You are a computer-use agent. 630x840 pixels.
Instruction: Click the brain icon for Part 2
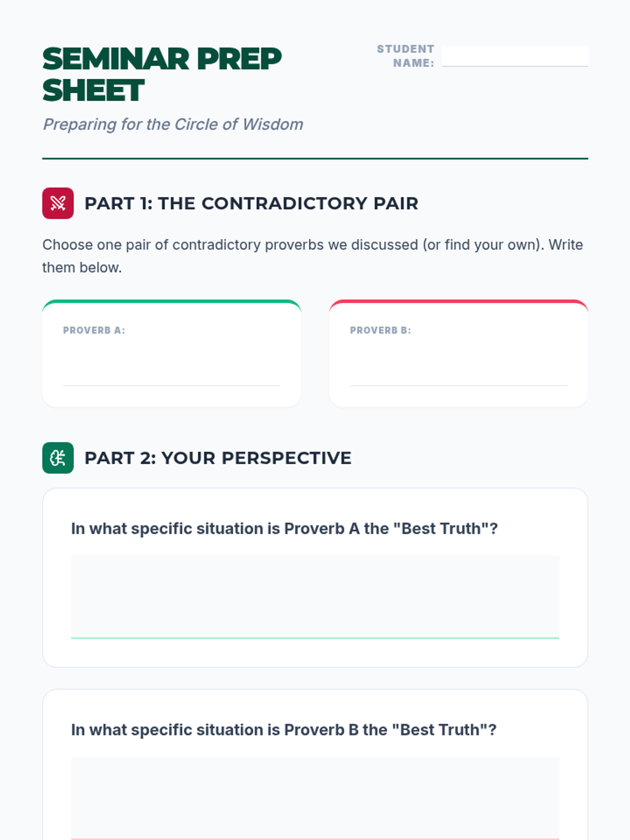click(x=58, y=458)
